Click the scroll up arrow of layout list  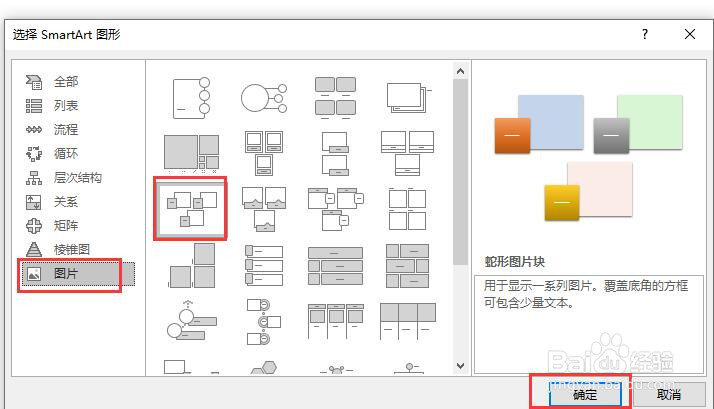click(x=460, y=71)
